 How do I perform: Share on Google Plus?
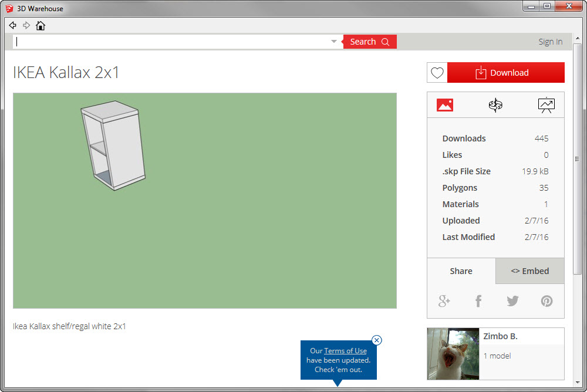point(444,300)
